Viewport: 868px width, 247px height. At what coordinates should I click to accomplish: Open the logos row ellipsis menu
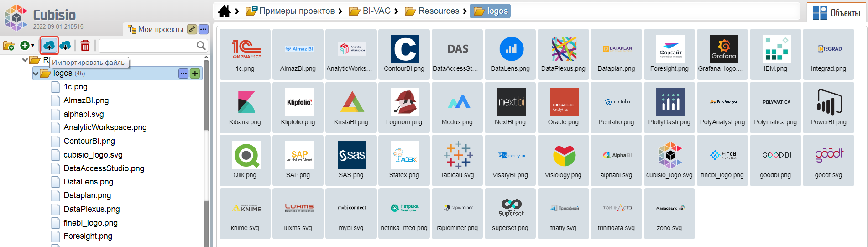pos(183,74)
